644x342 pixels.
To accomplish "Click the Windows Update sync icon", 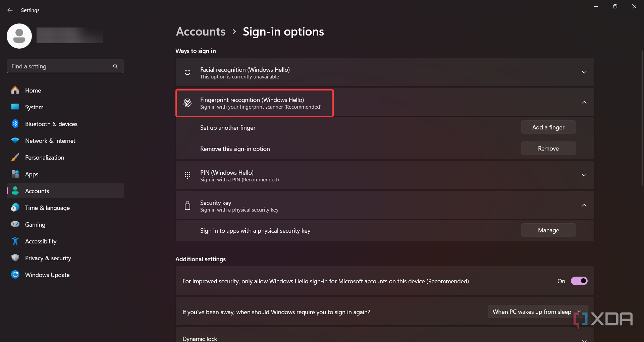I will [15, 275].
